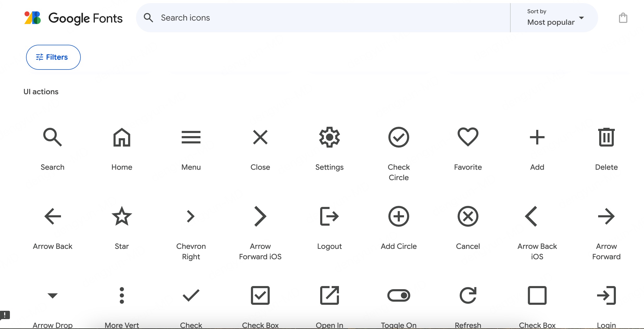Open the Filters button

(53, 57)
